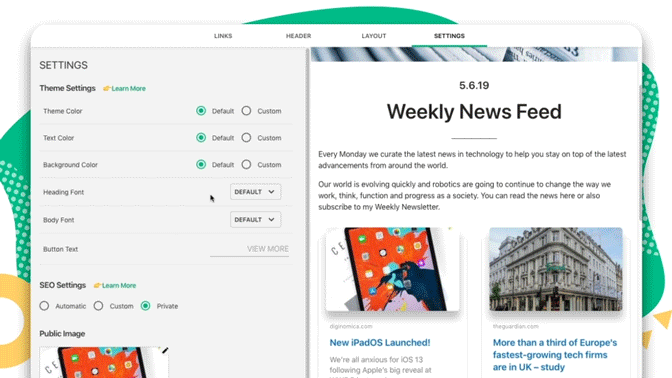Click the theguardian.com source label

[516, 327]
